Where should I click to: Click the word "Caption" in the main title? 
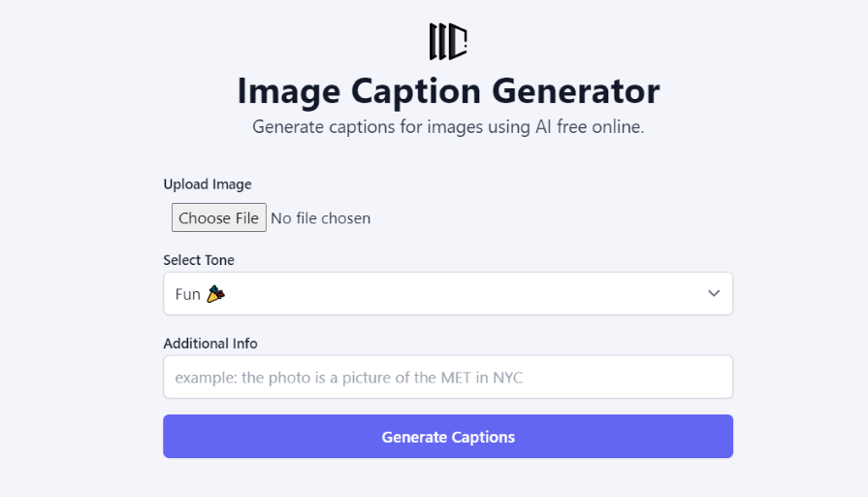(415, 91)
